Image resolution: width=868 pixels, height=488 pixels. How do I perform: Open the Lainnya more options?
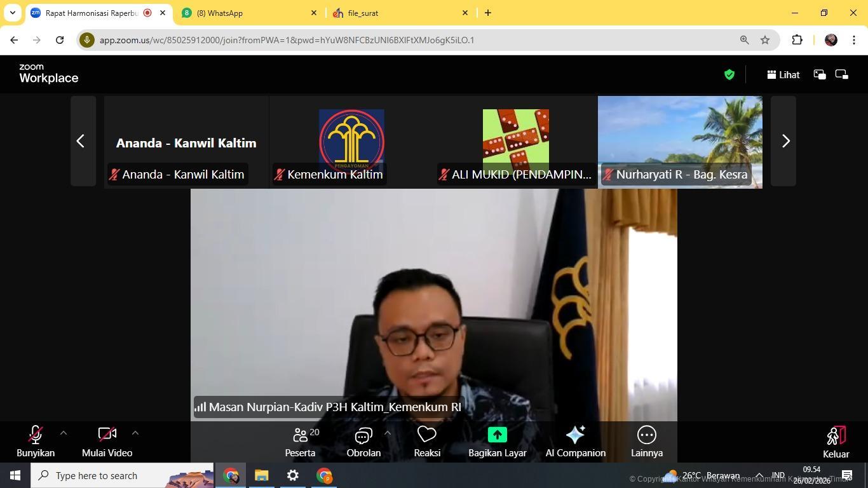coord(646,442)
